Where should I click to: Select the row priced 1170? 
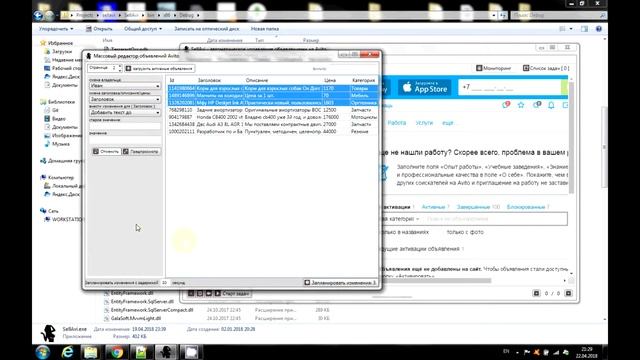(273, 88)
